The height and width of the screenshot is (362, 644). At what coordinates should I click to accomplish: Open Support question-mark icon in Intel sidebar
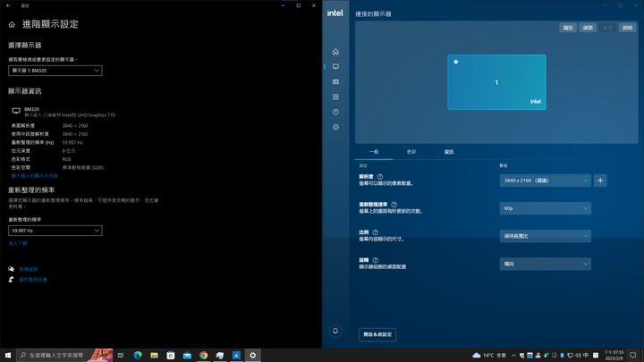coord(335,112)
